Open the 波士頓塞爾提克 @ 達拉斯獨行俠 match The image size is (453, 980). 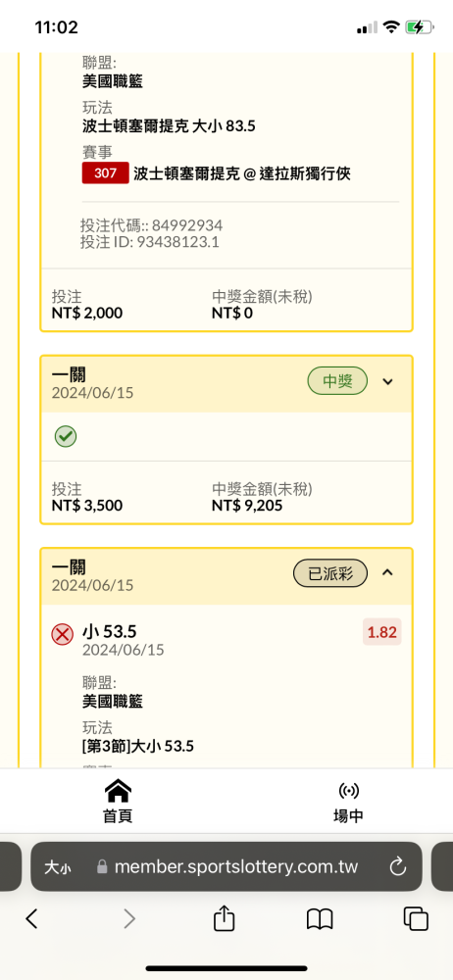tap(242, 174)
